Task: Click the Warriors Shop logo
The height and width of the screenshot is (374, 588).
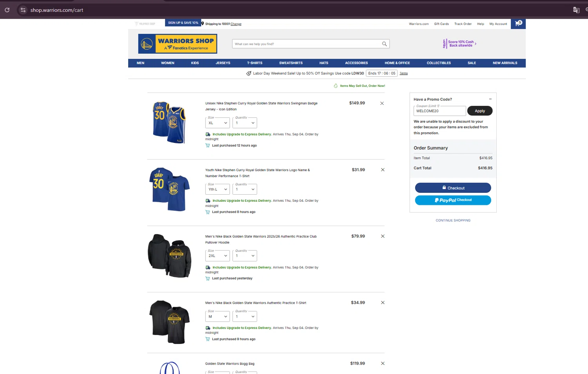Action: (x=178, y=44)
